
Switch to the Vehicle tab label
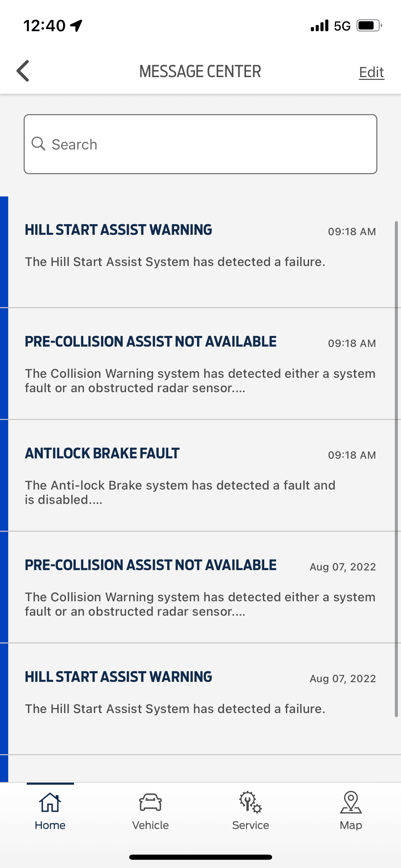point(150,825)
